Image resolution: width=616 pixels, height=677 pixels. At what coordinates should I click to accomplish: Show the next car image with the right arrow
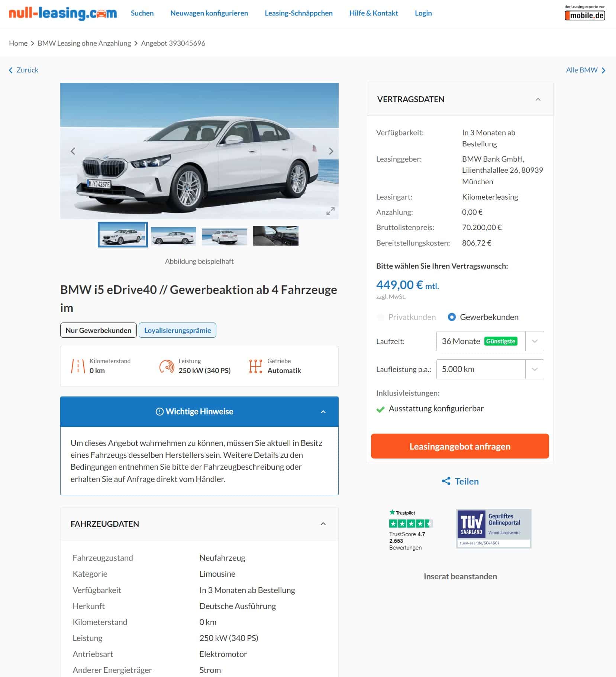click(331, 151)
